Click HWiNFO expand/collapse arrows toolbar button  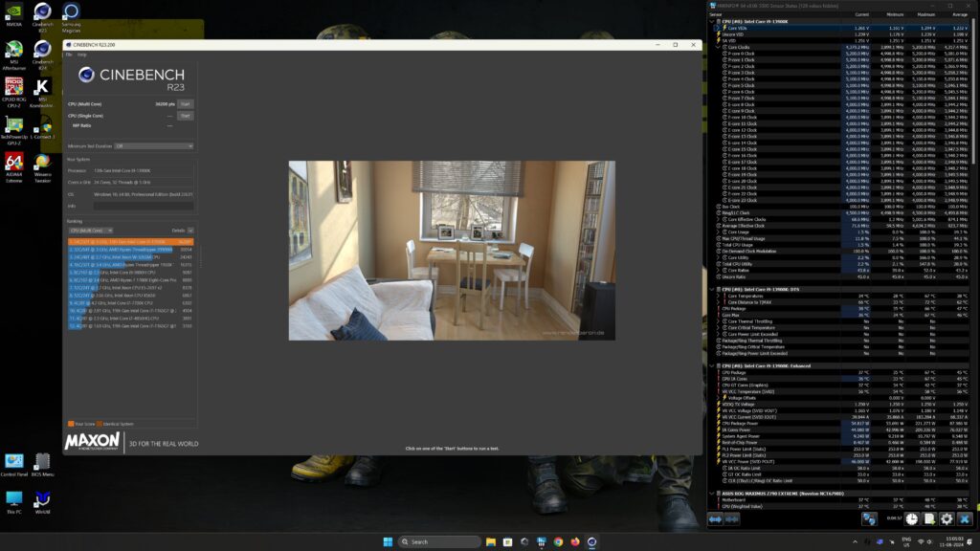tap(715, 519)
